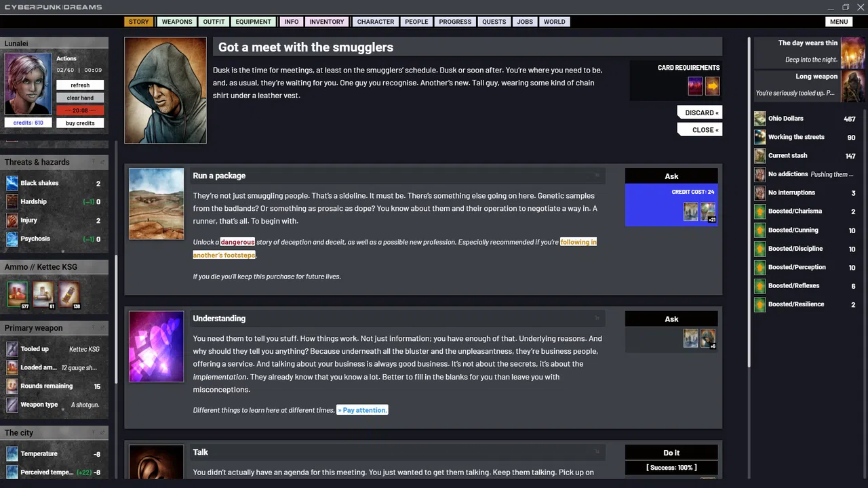The image size is (868, 488).
Task: Click the Boosted/Charisma arrow icon
Action: pos(760,211)
